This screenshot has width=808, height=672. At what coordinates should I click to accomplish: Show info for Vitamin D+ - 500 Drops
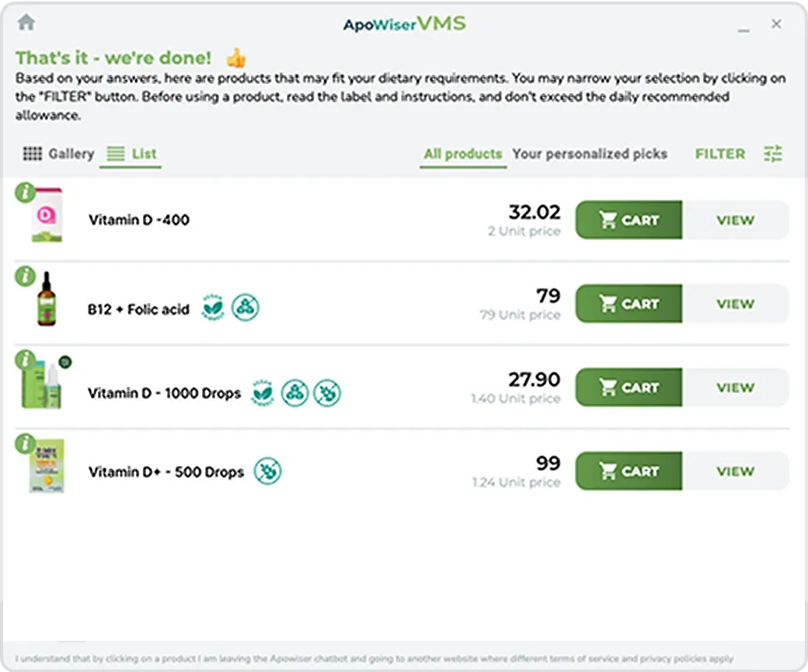click(25, 444)
